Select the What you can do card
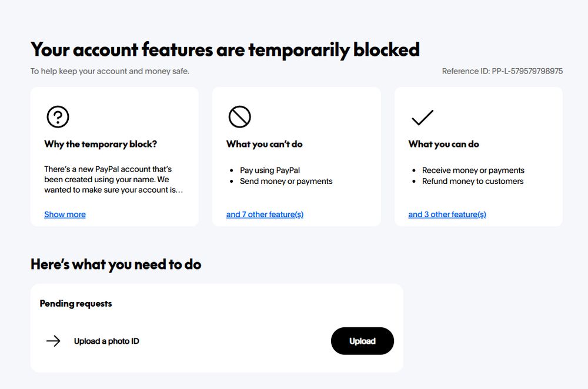Viewport: 588px width, 389px height. [479, 156]
